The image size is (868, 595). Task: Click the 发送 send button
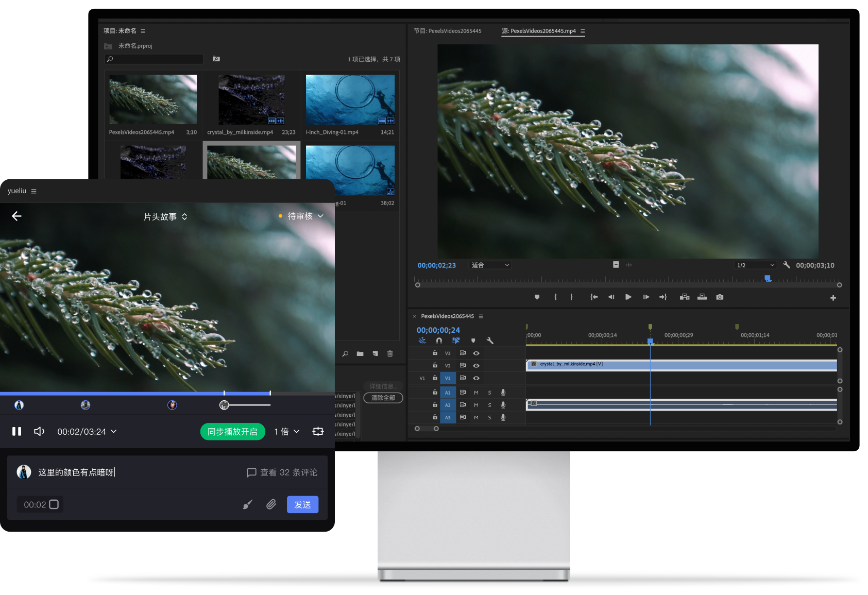pyautogui.click(x=302, y=504)
